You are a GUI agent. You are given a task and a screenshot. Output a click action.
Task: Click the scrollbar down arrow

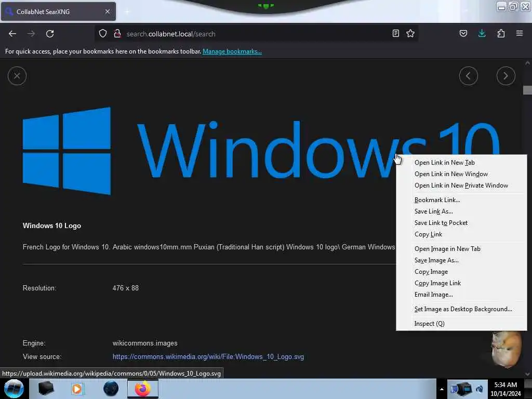[x=527, y=374]
